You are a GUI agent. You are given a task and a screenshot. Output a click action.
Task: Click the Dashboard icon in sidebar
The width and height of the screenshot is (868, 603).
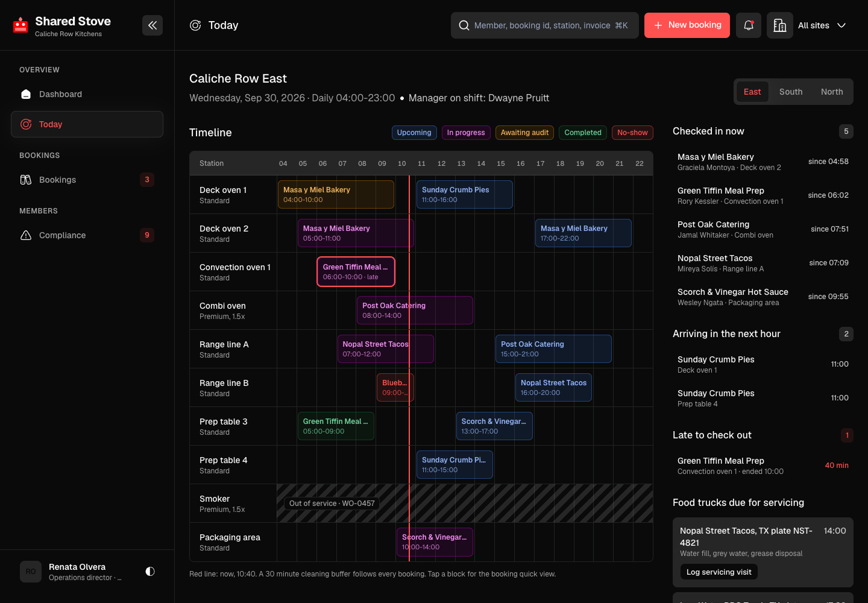tap(26, 94)
